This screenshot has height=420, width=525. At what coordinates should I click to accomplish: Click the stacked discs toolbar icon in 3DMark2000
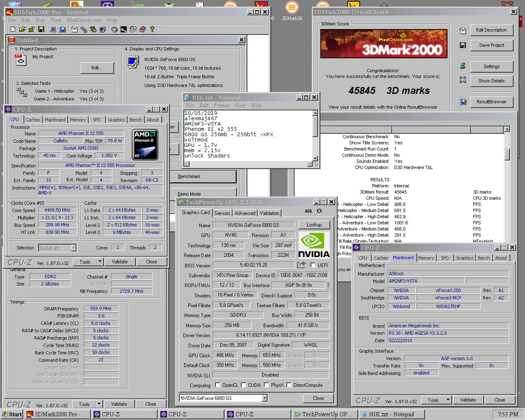(x=133, y=29)
